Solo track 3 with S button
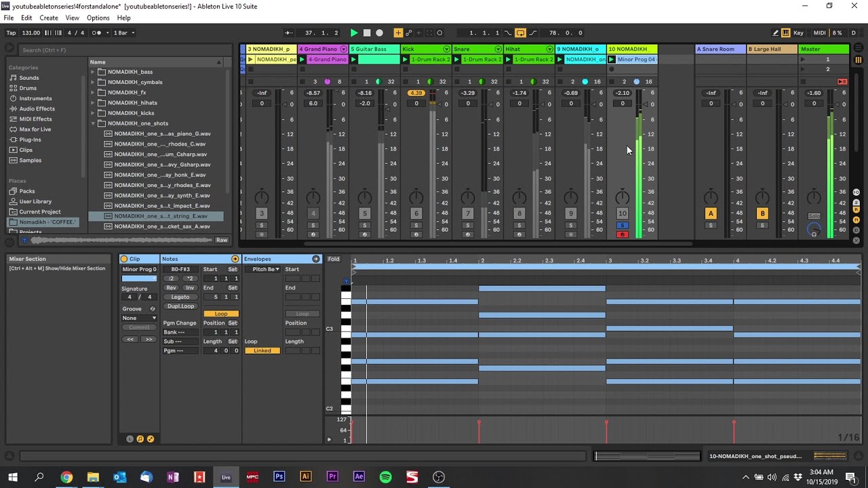This screenshot has height=488, width=868. tap(262, 226)
